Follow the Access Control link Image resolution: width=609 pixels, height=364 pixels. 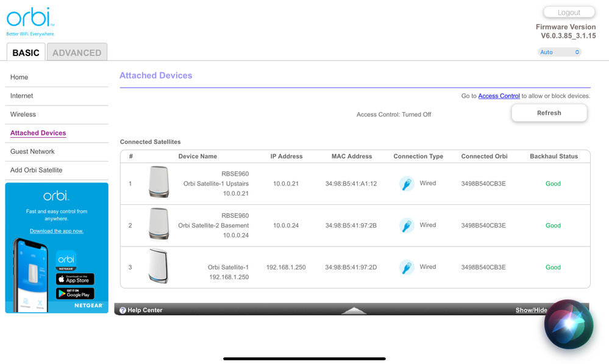pos(499,96)
